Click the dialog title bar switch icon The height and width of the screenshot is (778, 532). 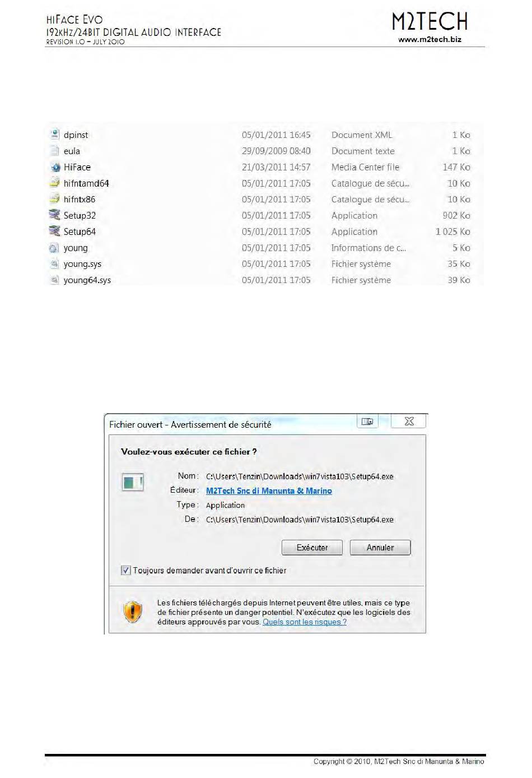(x=367, y=422)
